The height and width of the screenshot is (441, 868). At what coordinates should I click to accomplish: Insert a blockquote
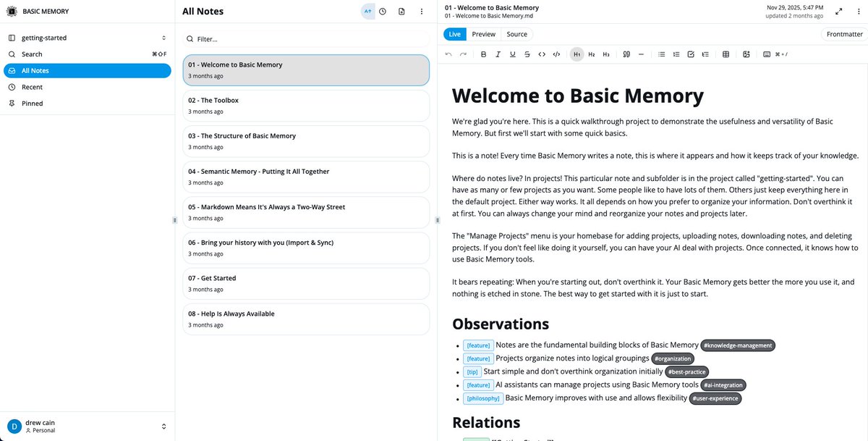[x=626, y=54]
